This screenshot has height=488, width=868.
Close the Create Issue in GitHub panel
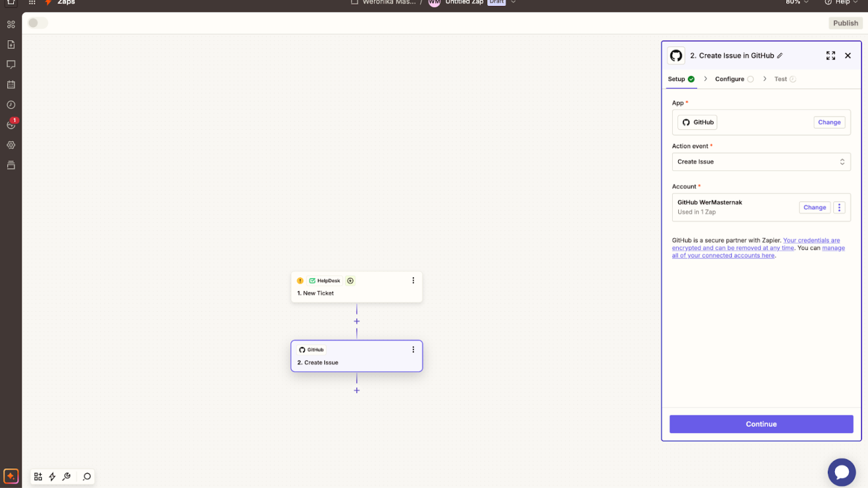tap(848, 55)
